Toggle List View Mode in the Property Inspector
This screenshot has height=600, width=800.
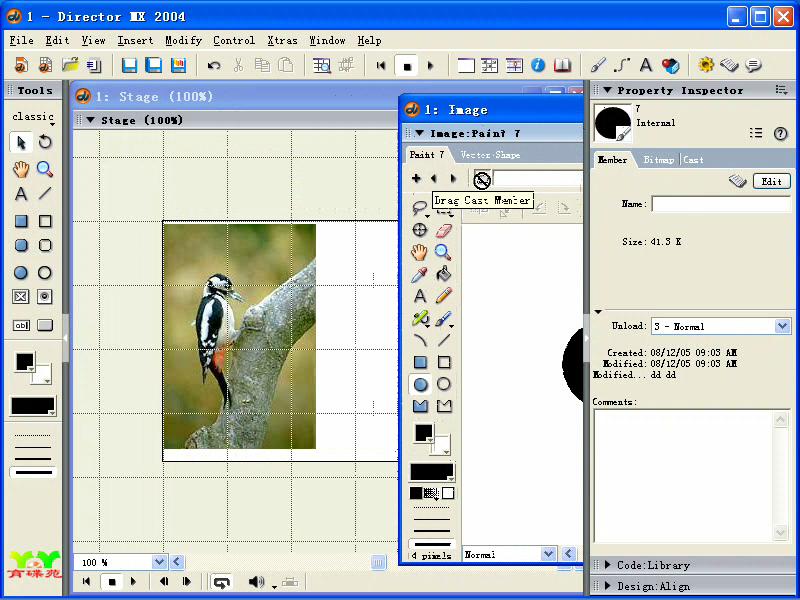coord(756,133)
